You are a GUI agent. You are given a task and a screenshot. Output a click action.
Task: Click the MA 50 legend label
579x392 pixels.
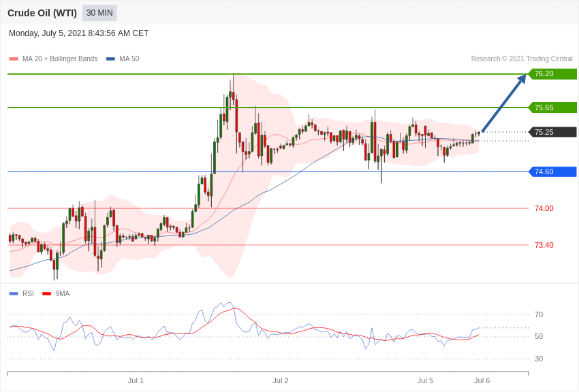point(129,59)
